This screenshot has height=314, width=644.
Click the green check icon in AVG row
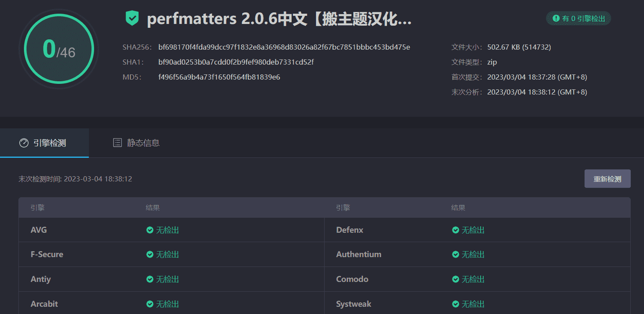point(150,230)
